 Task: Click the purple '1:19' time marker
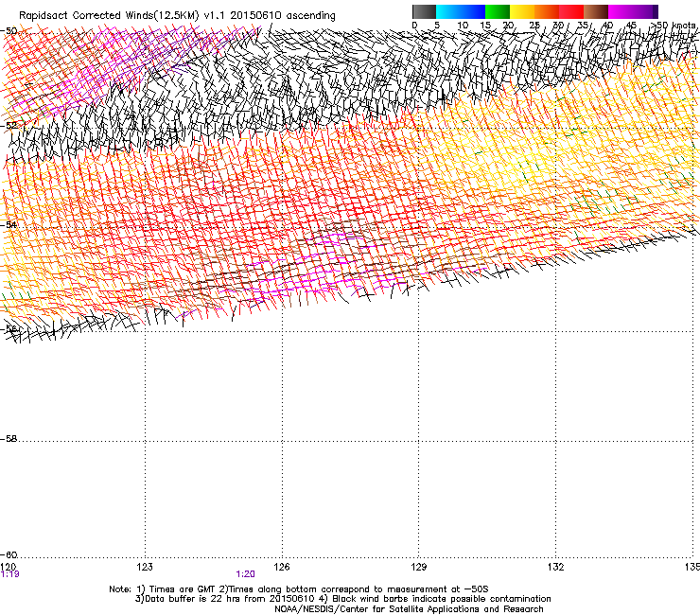point(9,574)
